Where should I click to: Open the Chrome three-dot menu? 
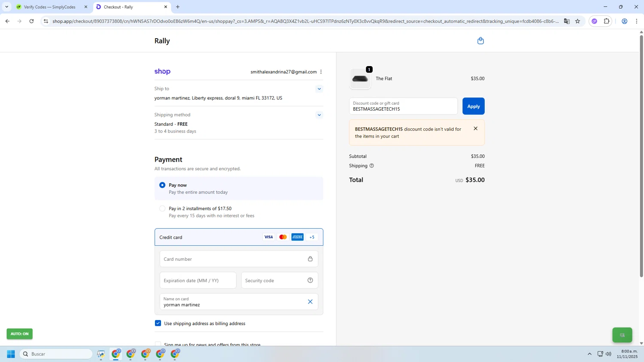point(637,21)
